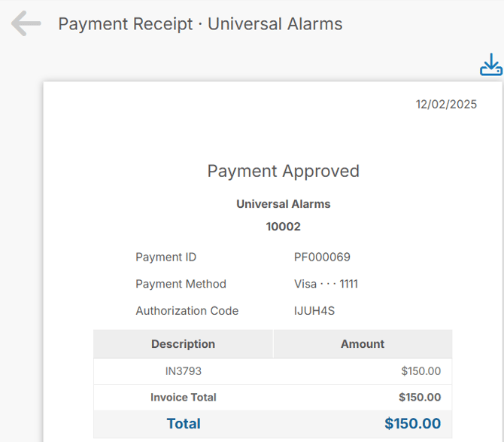Click the Payment Approved heading

click(x=284, y=171)
